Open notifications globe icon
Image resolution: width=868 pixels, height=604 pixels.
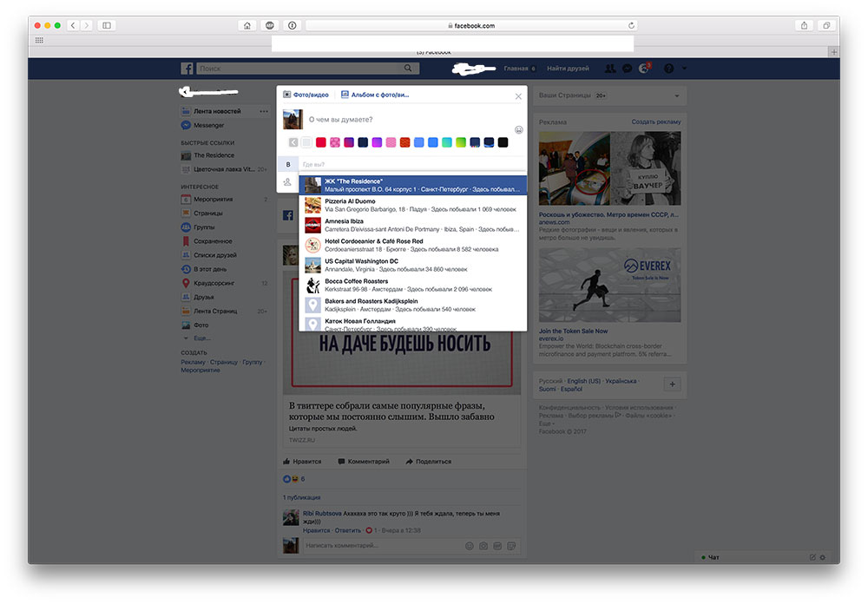coord(644,68)
